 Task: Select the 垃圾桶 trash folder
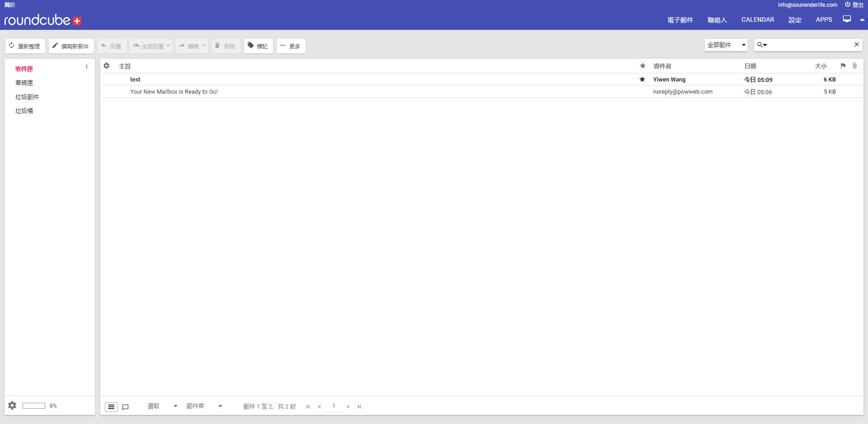pos(24,111)
